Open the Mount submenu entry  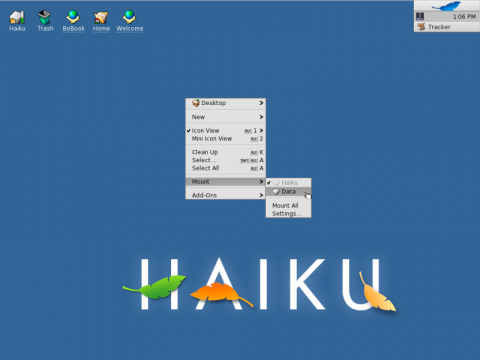[226, 182]
